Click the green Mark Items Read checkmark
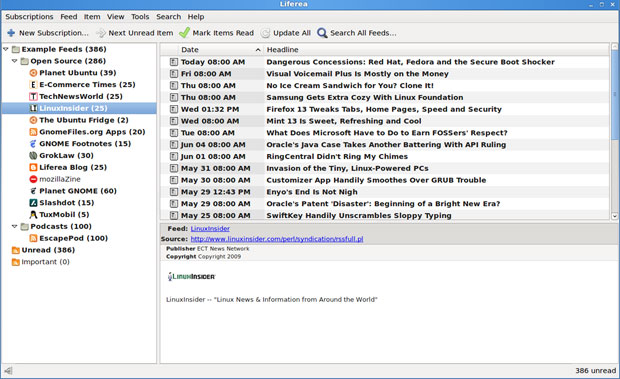 pos(184,33)
